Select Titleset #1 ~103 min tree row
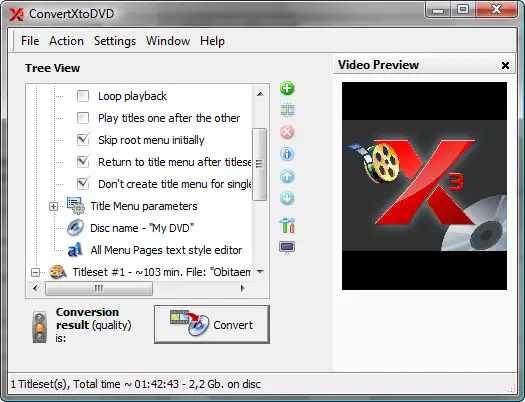Screen dimensions: 525x402 click(x=161, y=272)
